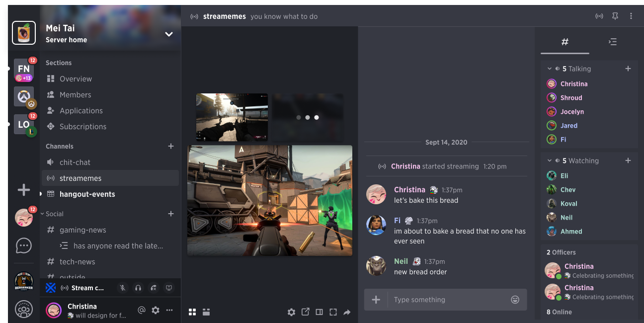
Task: Pop out the stream window
Action: click(306, 312)
